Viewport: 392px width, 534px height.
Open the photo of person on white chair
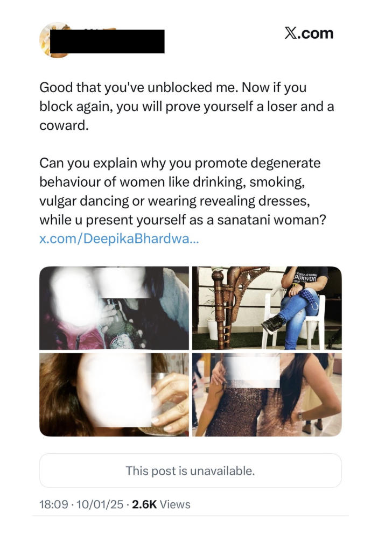(267, 308)
